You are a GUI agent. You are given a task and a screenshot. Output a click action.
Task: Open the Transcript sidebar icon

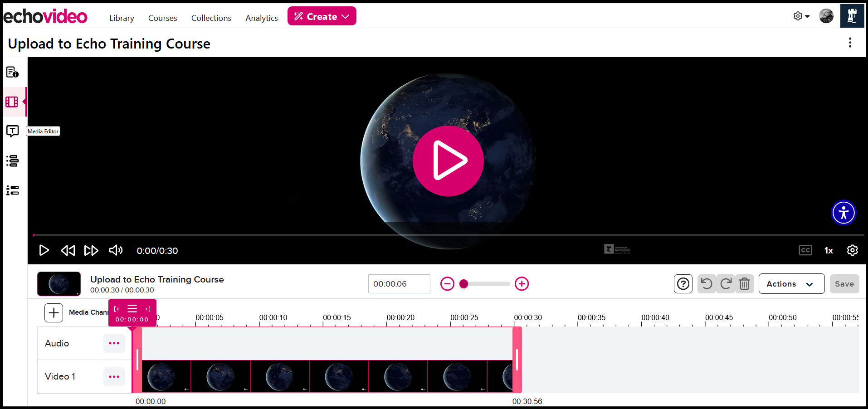click(12, 131)
